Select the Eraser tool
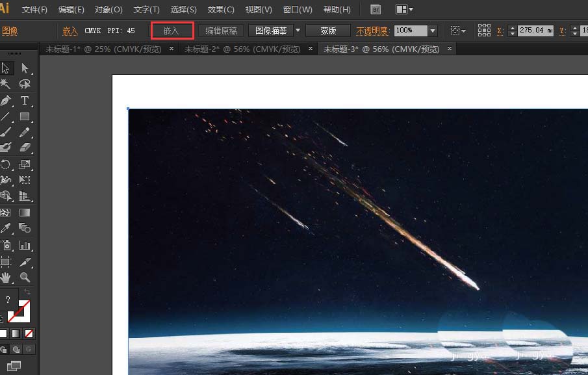The height and width of the screenshot is (375, 588). (x=24, y=146)
